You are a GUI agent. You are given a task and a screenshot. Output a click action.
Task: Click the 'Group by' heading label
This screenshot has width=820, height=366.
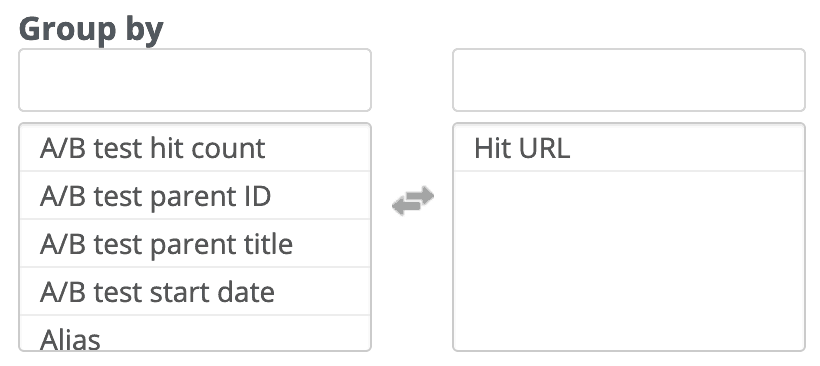(x=91, y=29)
